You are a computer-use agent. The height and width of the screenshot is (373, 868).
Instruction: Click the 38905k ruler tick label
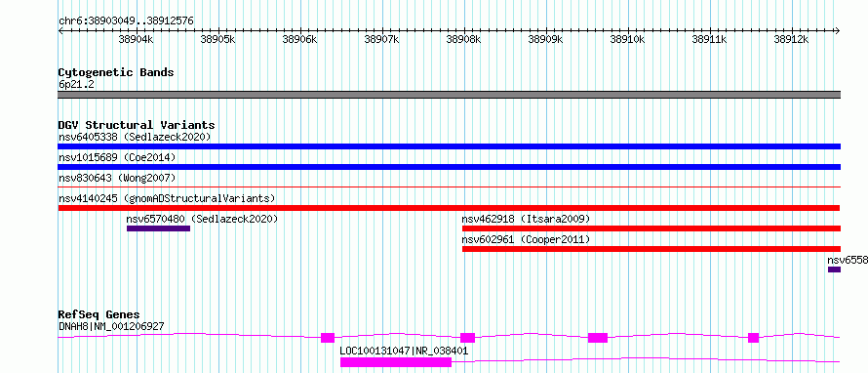(x=217, y=40)
